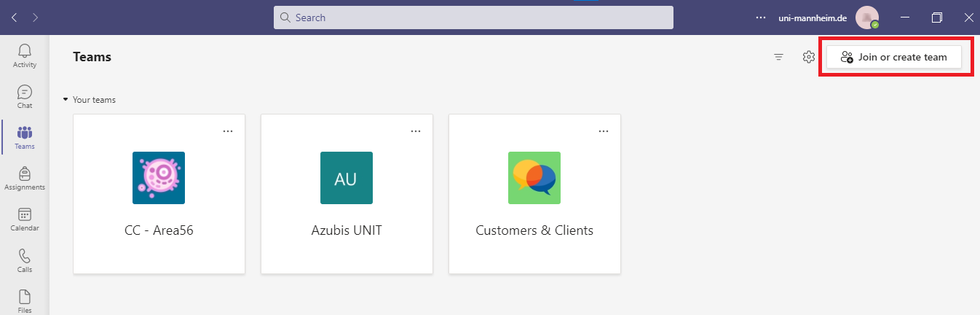Open the CC - Area56 team card

click(159, 194)
